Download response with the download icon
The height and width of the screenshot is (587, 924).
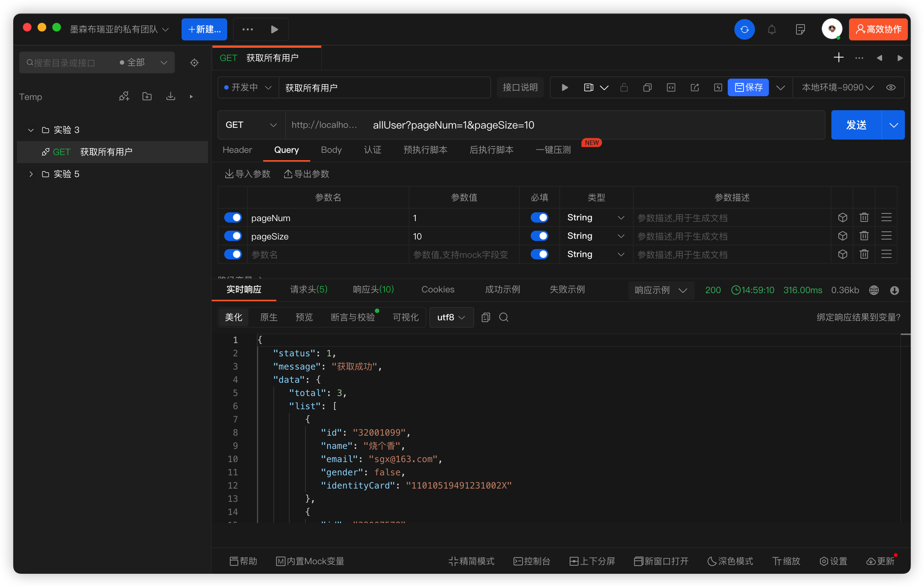[894, 290]
